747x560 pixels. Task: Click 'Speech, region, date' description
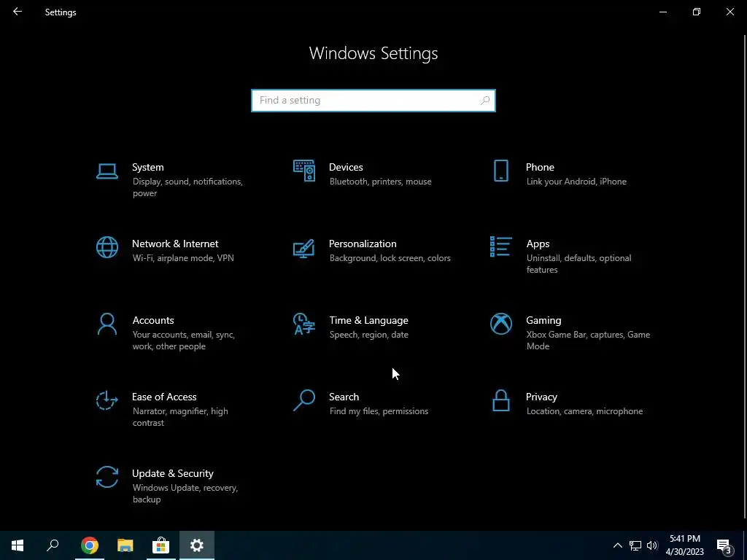[x=368, y=335]
